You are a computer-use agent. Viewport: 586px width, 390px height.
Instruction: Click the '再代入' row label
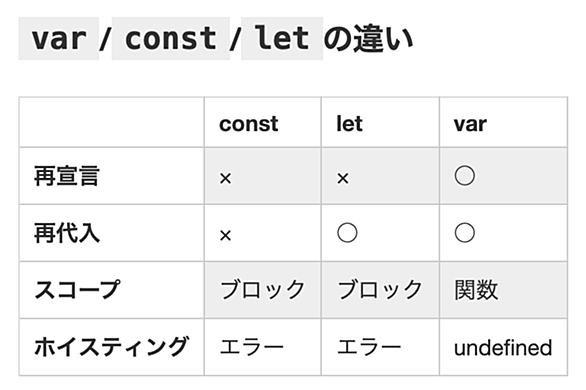pos(67,233)
